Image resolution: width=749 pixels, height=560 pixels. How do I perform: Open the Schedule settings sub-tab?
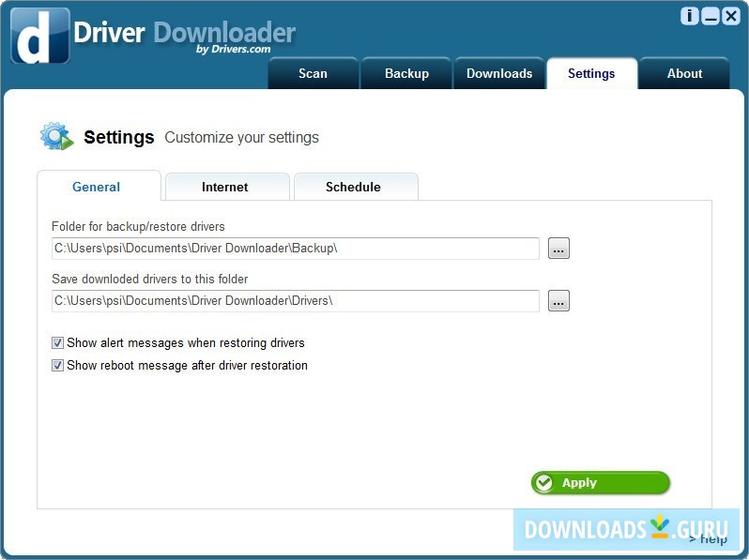[x=356, y=187]
